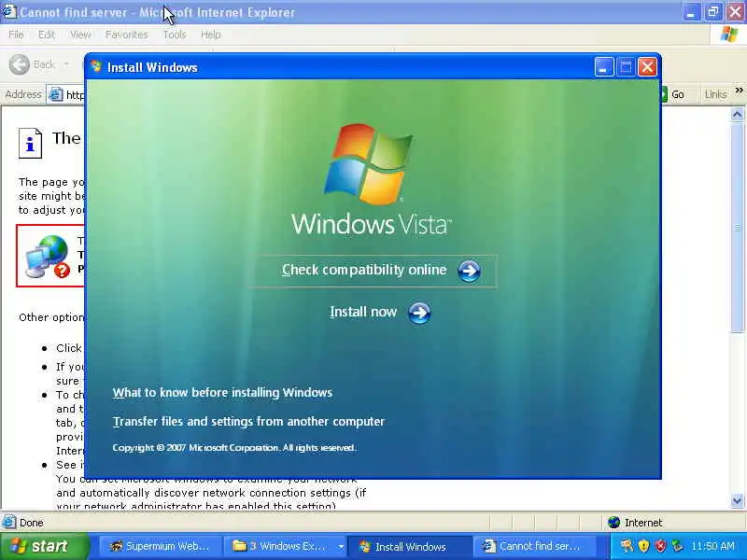Click the Windows flag logo in IE toolbar

(x=729, y=35)
